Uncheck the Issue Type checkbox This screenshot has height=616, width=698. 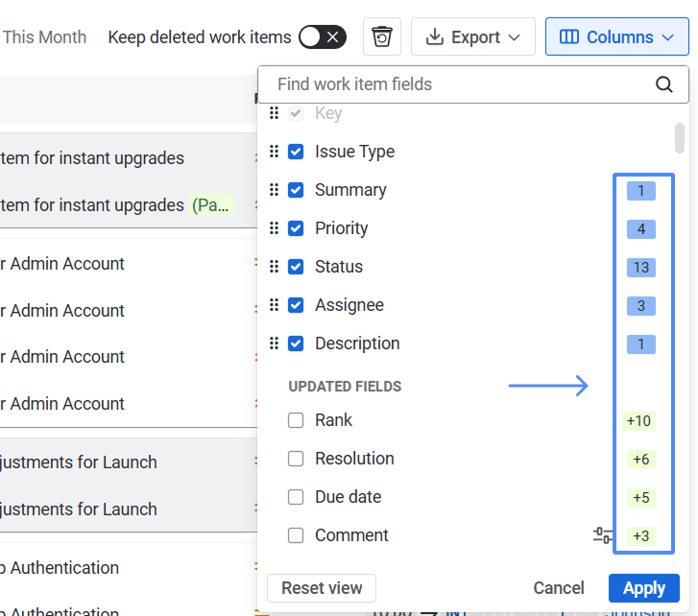pos(297,152)
